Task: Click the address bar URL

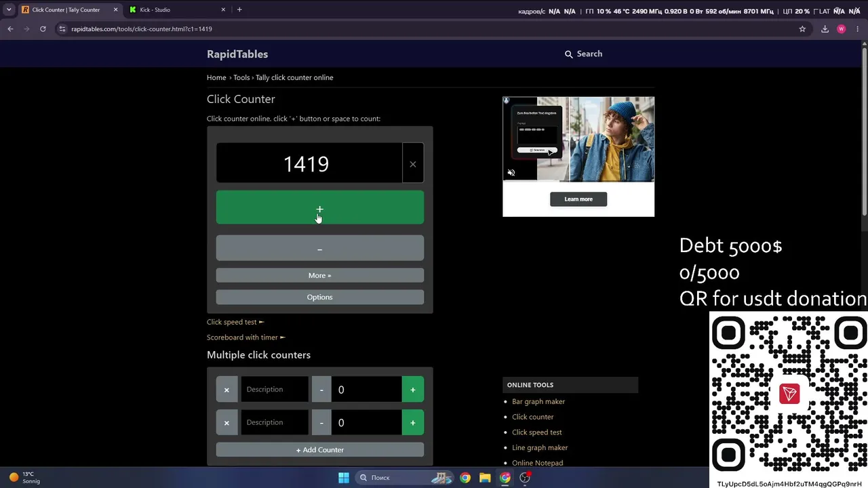Action: point(142,29)
